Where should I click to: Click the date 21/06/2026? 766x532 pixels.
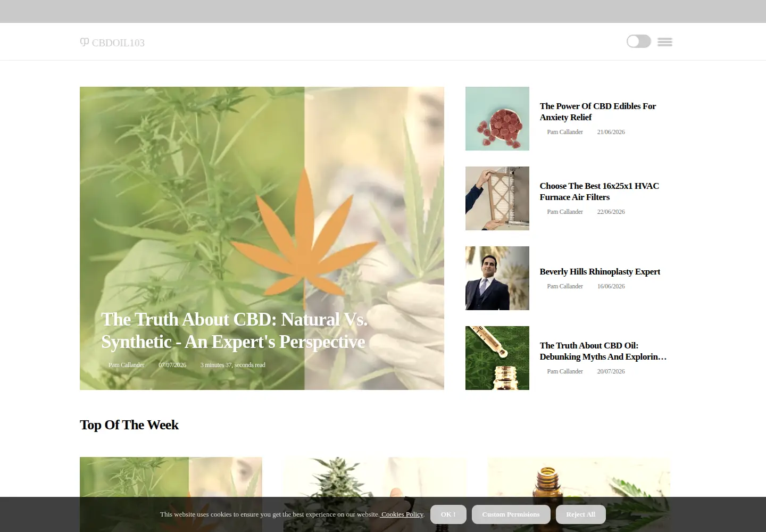[x=611, y=132]
